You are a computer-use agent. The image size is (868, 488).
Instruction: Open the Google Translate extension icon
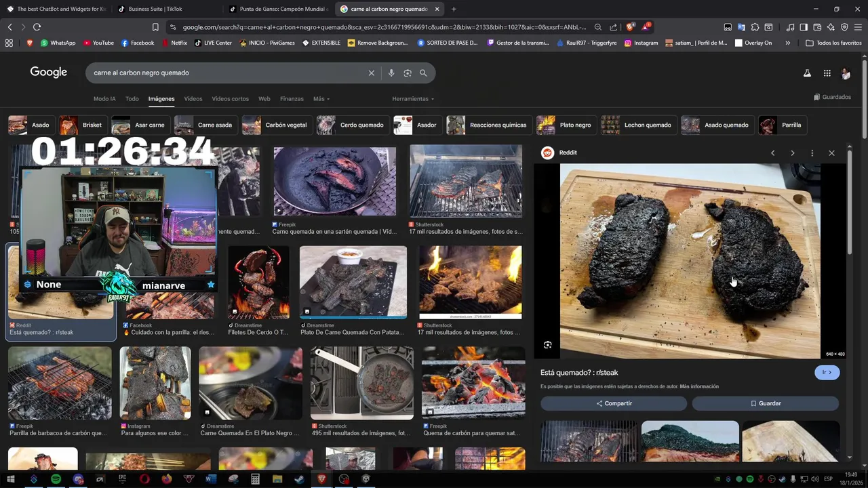[x=741, y=27]
